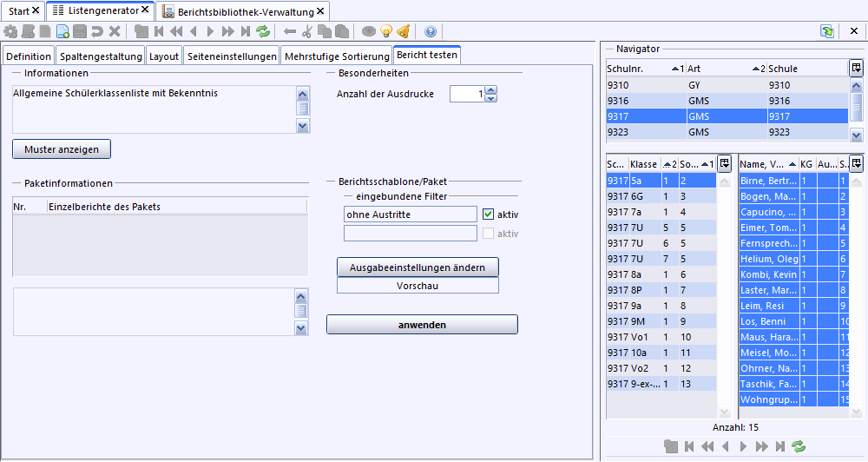Cut with the scissors icon
868x462 pixels.
306,31
